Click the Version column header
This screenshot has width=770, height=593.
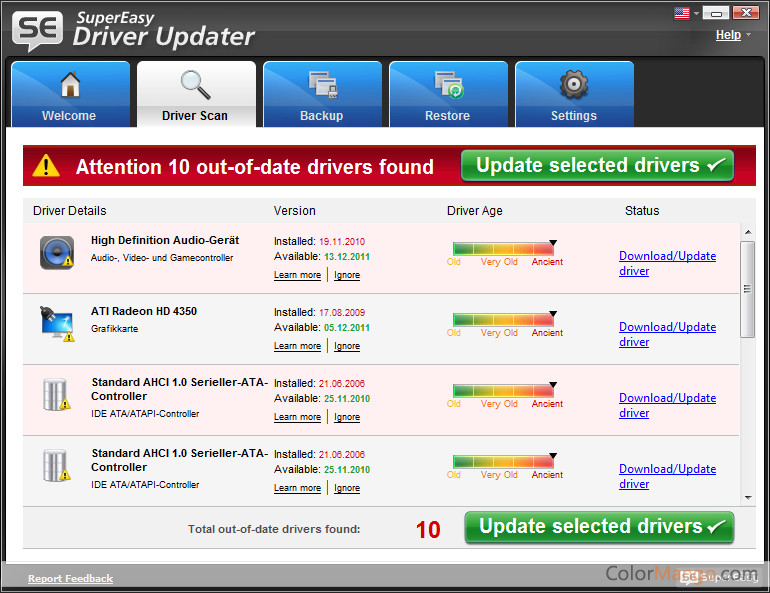tap(295, 211)
